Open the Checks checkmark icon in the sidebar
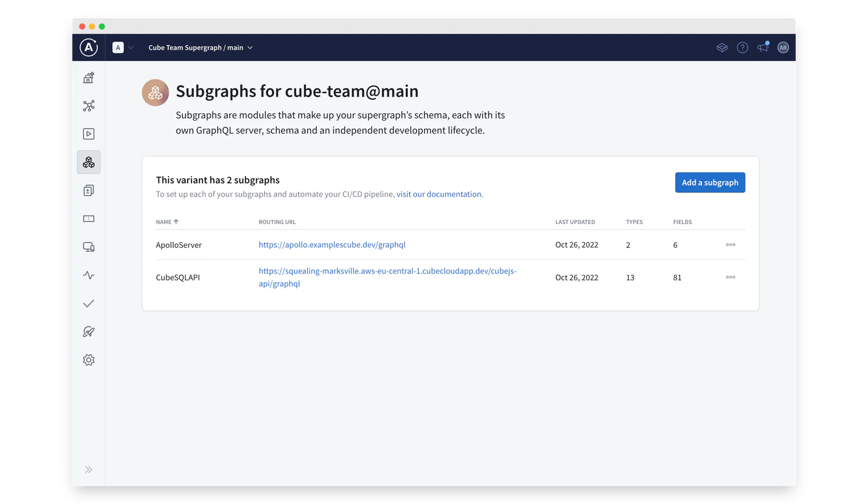Image resolution: width=868 pixels, height=504 pixels. (88, 303)
